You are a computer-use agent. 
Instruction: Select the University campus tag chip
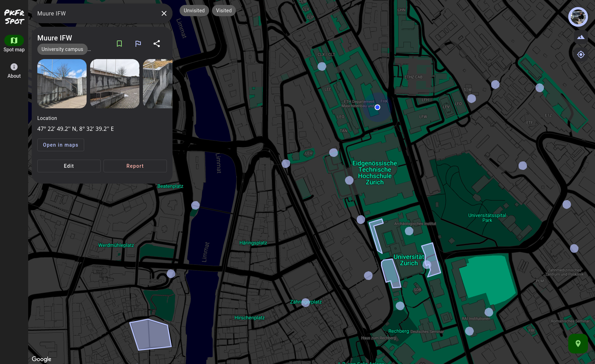pos(62,49)
